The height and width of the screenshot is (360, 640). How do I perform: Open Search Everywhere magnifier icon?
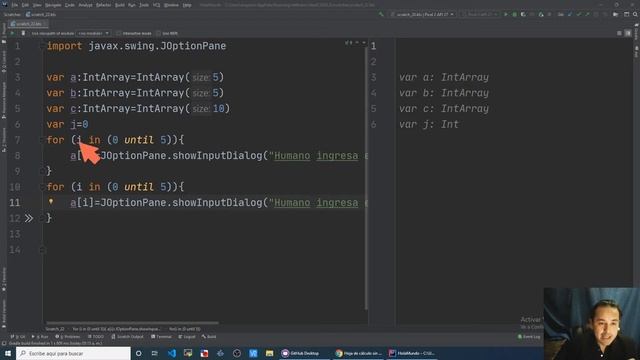click(x=635, y=14)
